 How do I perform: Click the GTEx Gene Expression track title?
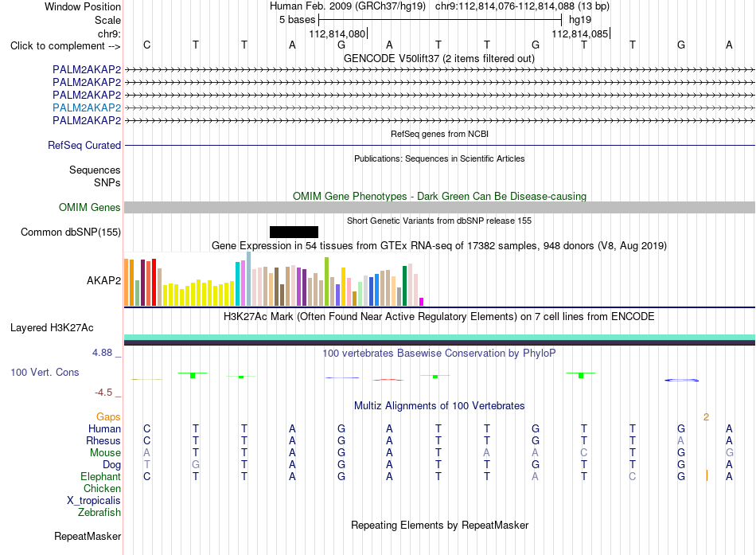click(x=439, y=245)
